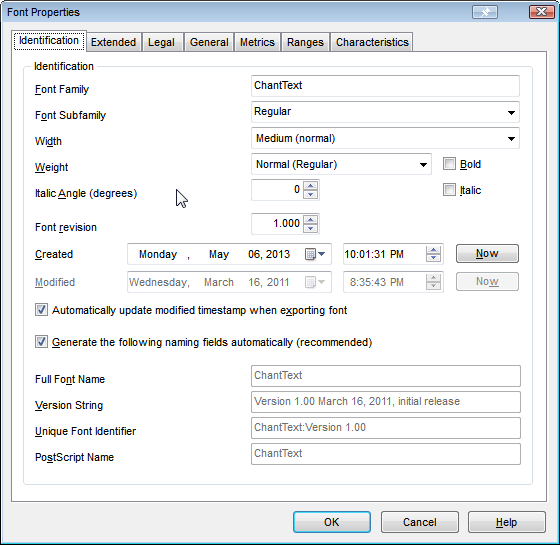Click the PostScript Name field

386,454
